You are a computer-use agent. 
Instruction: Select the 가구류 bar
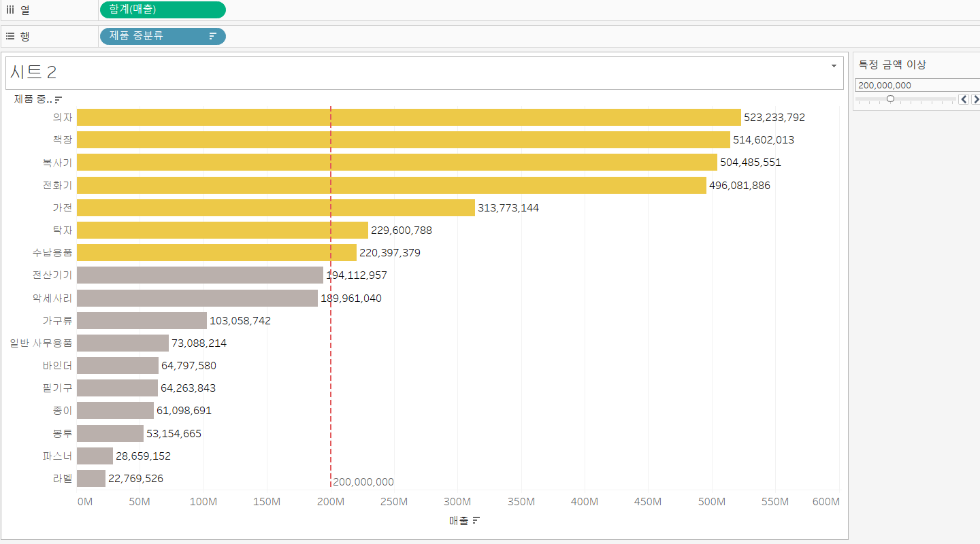click(x=142, y=320)
